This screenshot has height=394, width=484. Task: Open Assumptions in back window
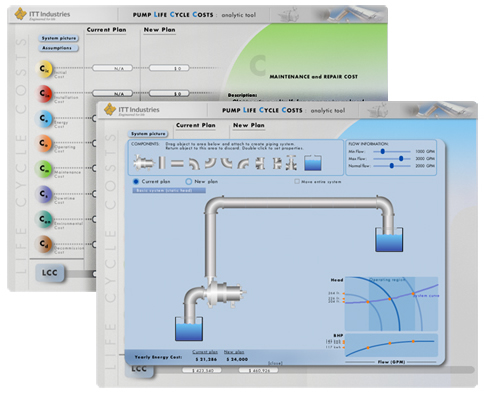tap(59, 48)
